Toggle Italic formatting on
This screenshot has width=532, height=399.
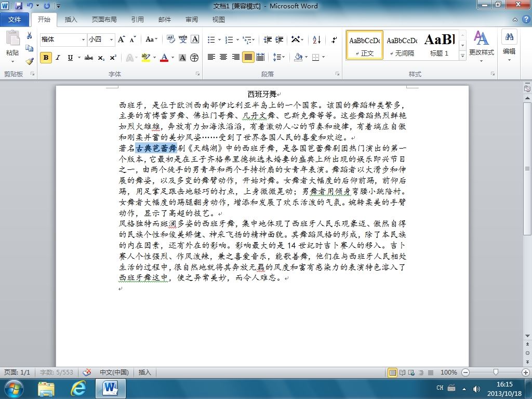[58, 58]
